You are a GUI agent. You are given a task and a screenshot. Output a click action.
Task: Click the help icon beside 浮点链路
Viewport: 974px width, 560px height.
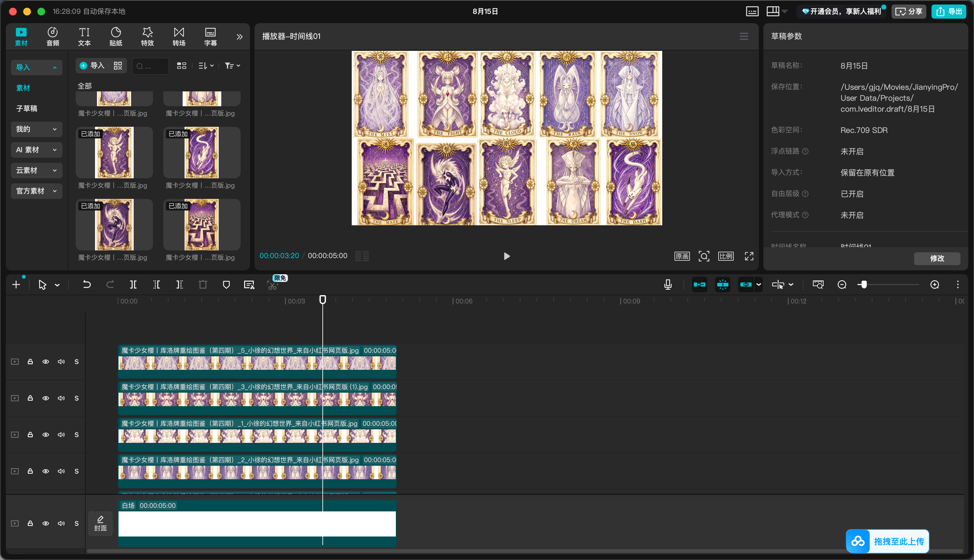tap(805, 151)
